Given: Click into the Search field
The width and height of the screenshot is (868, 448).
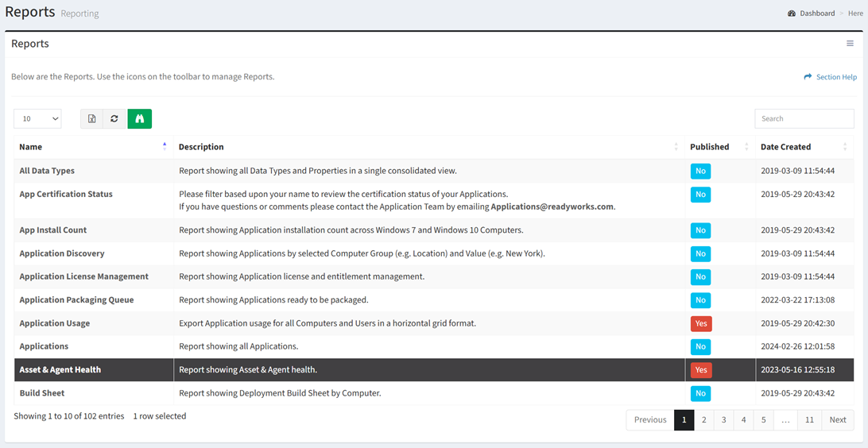Looking at the screenshot, I should 804,118.
